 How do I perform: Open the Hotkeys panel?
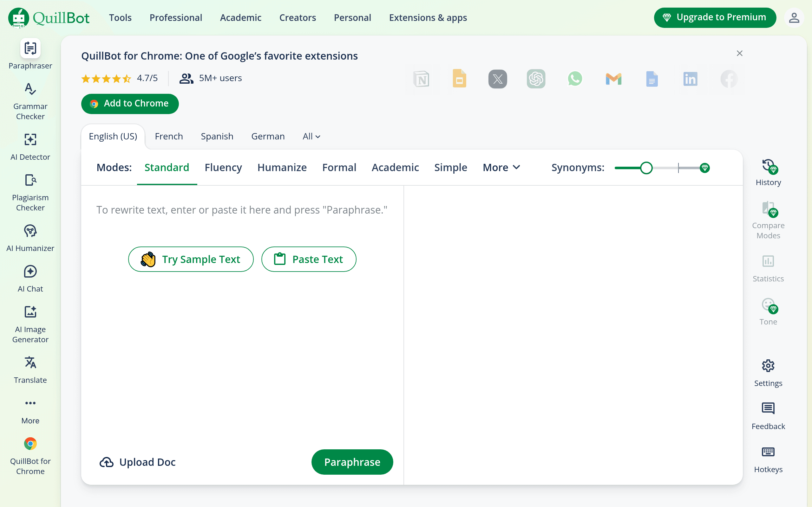pos(768,459)
